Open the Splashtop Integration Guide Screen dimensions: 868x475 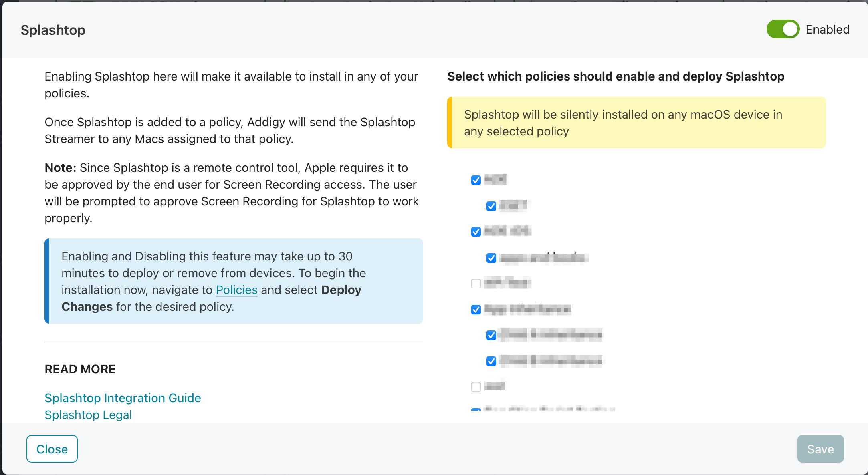coord(123,398)
